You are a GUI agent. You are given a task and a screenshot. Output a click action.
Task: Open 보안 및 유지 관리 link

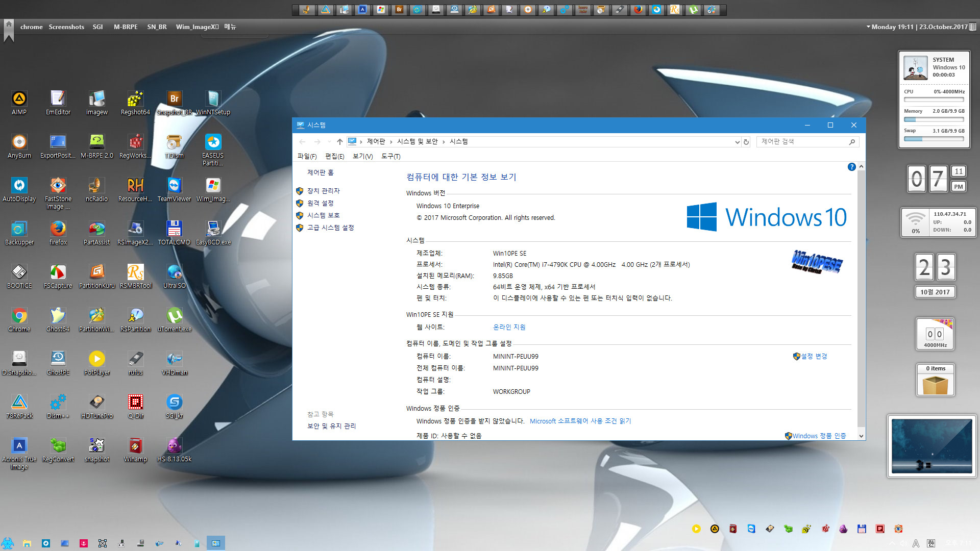point(331,426)
